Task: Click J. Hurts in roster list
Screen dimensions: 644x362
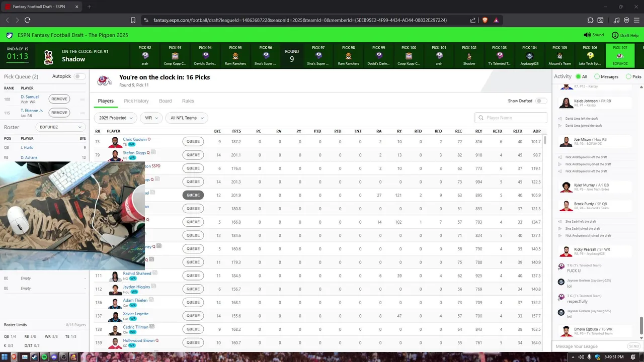Action: tap(26, 147)
